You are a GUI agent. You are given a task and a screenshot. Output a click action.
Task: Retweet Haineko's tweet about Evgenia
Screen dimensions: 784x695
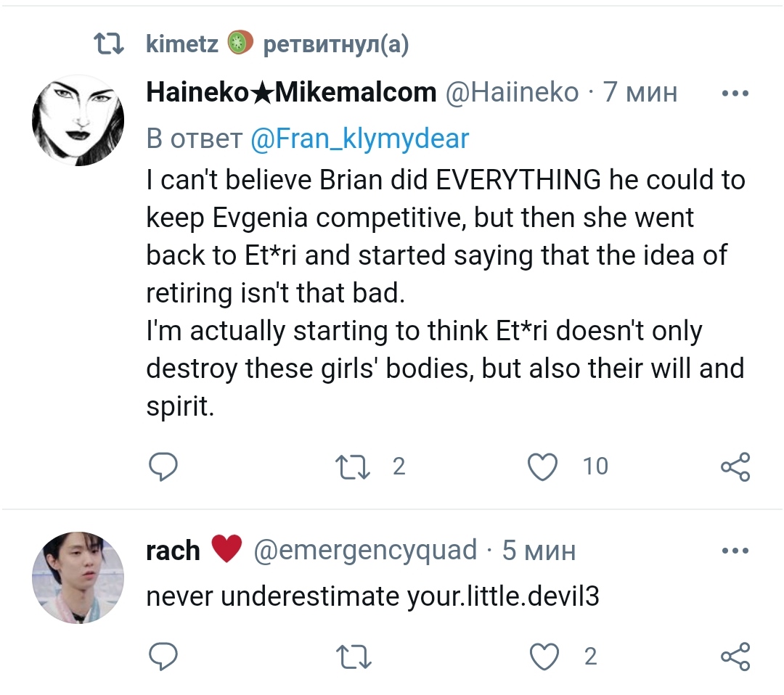(354, 466)
